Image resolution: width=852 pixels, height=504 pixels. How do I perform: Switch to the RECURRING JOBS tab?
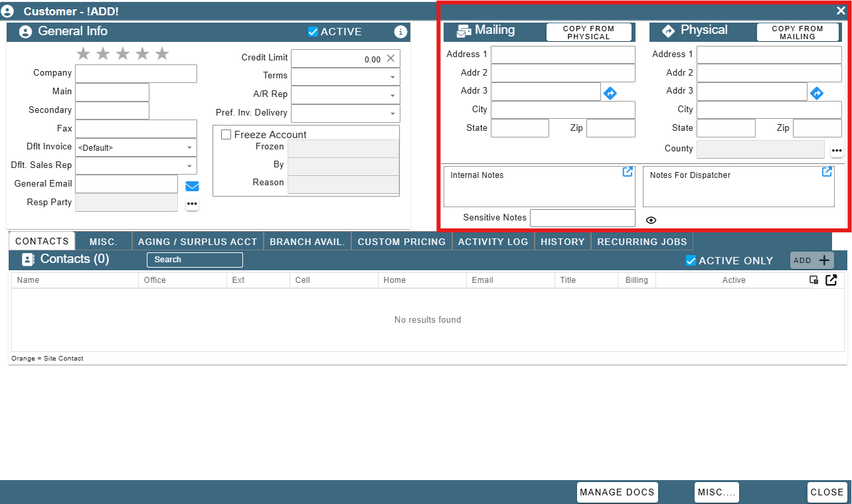click(x=642, y=242)
